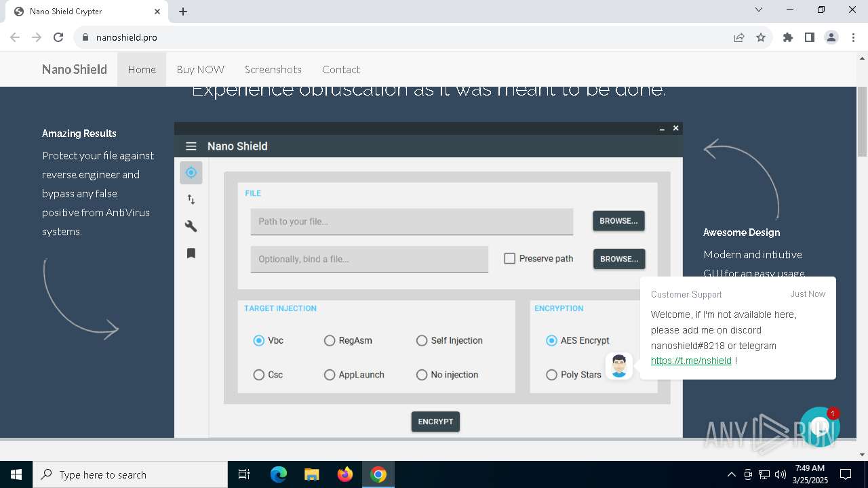This screenshot has height=488, width=868.
Task: Reload the browser page
Action: [58, 37]
